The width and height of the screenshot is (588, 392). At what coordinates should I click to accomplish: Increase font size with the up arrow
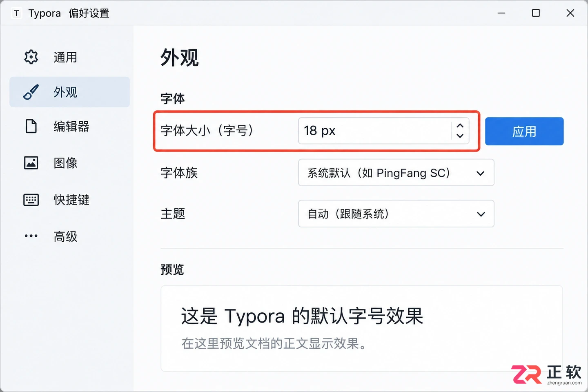[x=460, y=125]
